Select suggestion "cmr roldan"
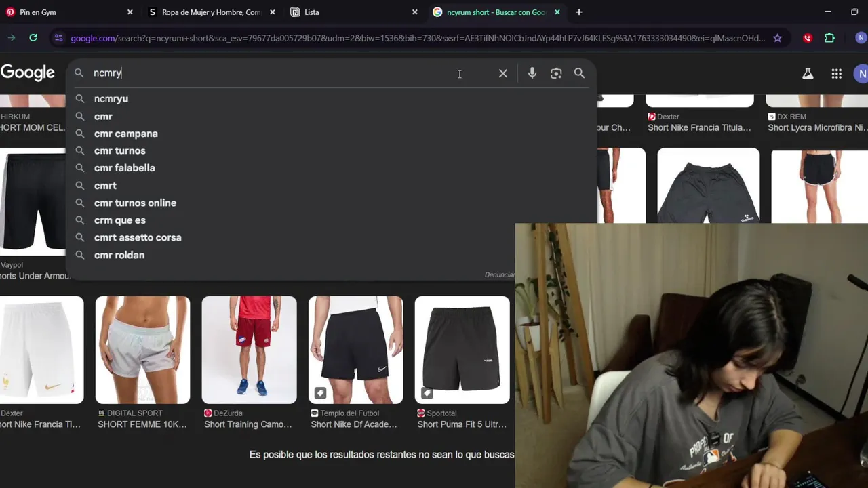The height and width of the screenshot is (488, 868). tap(119, 255)
